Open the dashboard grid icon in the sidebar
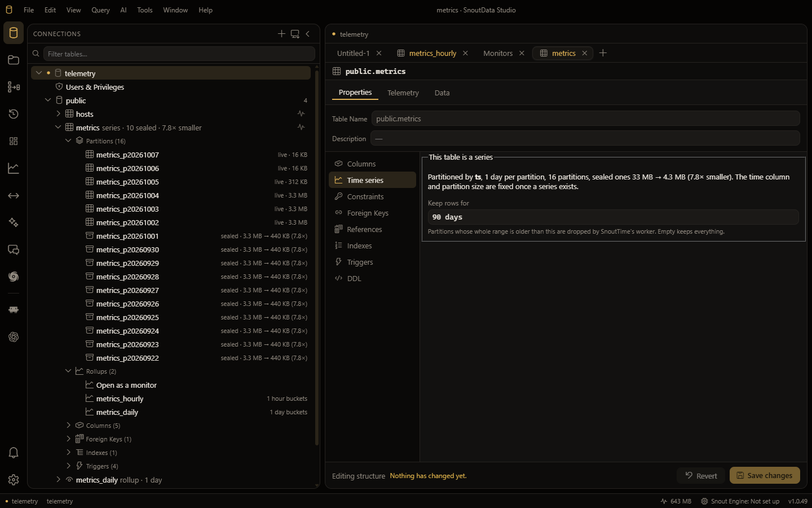 coord(14,141)
